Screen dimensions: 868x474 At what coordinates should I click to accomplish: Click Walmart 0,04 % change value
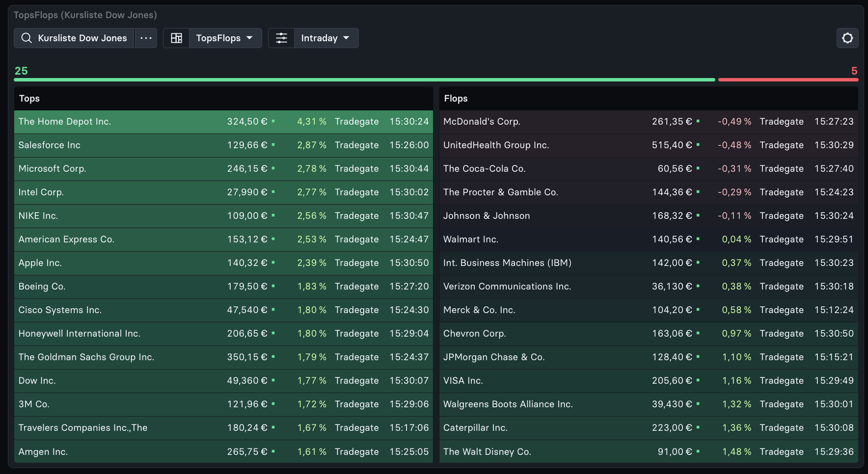(x=736, y=239)
